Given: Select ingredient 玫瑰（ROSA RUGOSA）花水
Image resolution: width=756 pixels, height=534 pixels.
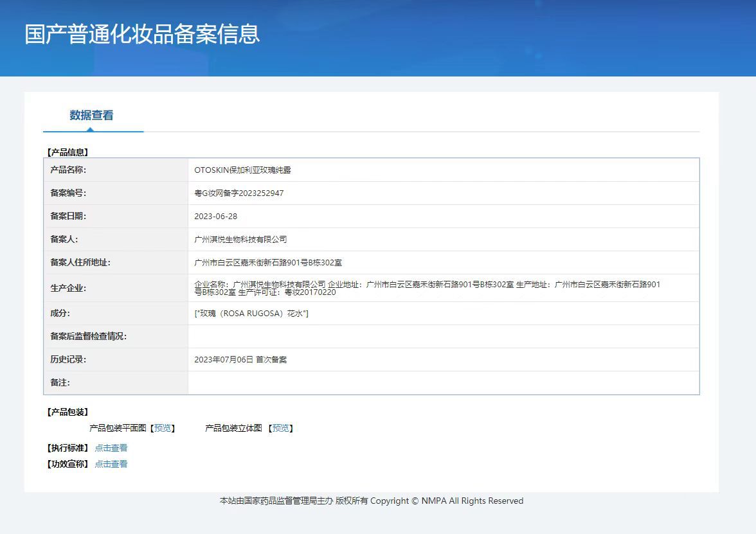Looking at the screenshot, I should click(x=251, y=314).
